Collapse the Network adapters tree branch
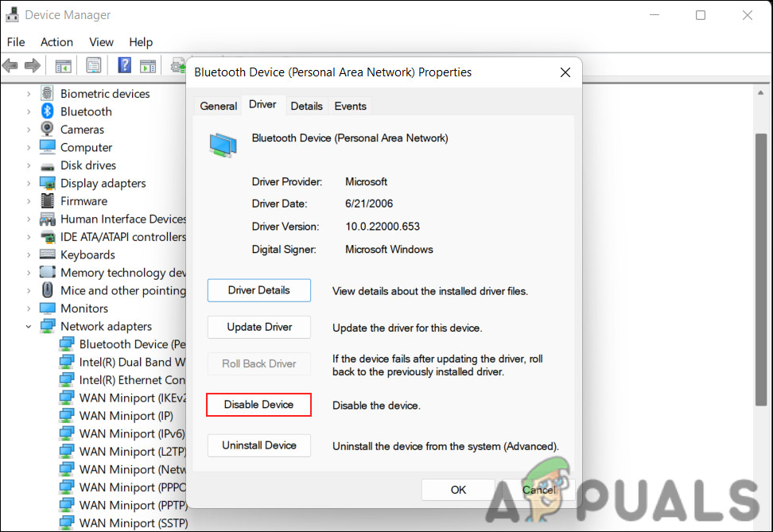This screenshot has height=532, width=773. coord(29,326)
